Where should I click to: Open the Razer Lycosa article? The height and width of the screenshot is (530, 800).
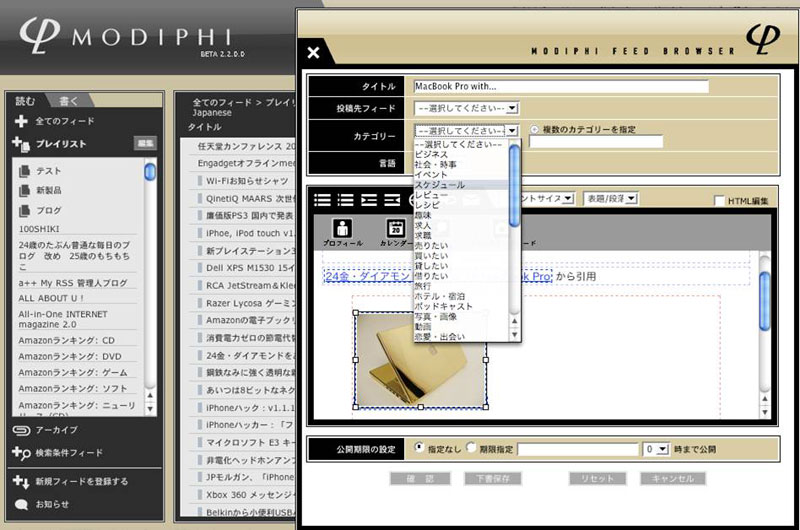250,303
